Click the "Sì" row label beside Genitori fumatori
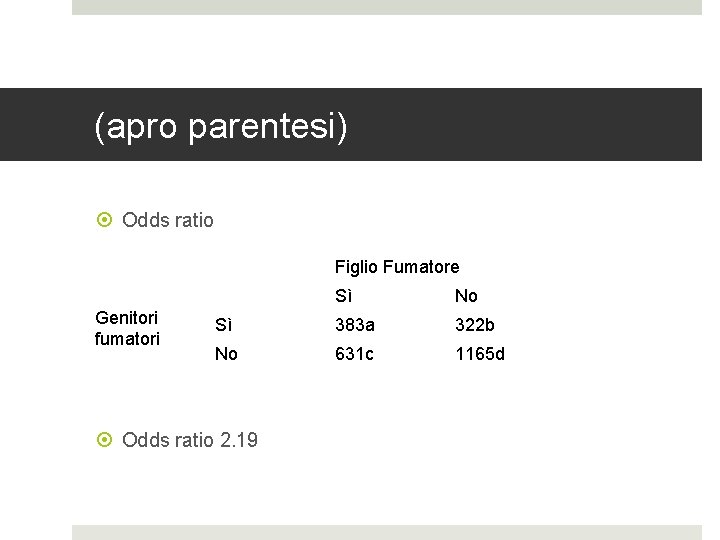This screenshot has height=540, width=720. [x=224, y=325]
